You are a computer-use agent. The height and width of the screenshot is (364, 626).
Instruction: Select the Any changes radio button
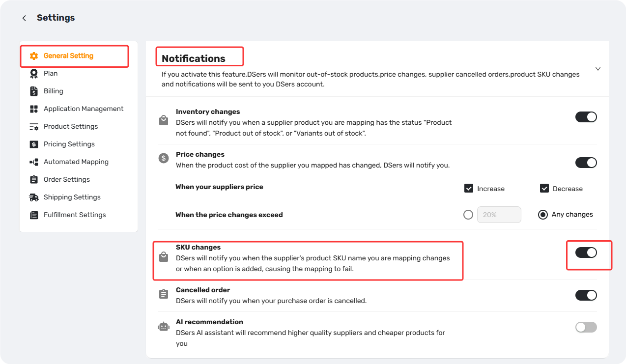(543, 215)
